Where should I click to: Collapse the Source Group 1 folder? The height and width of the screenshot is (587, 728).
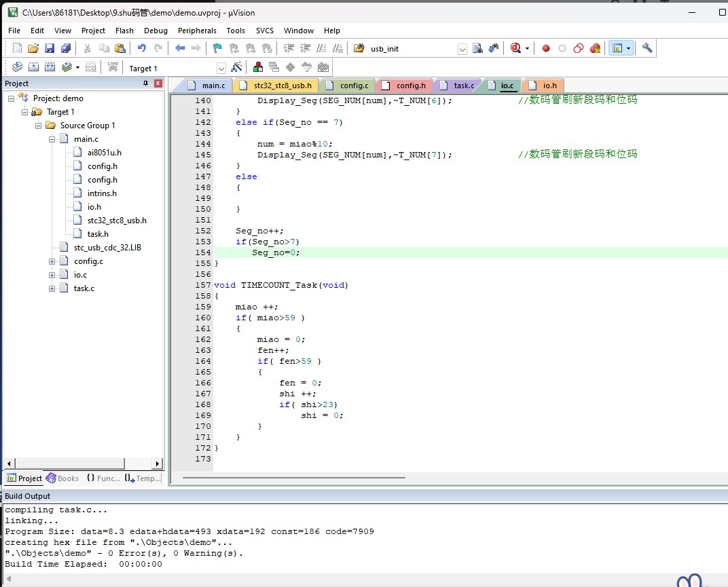(39, 126)
